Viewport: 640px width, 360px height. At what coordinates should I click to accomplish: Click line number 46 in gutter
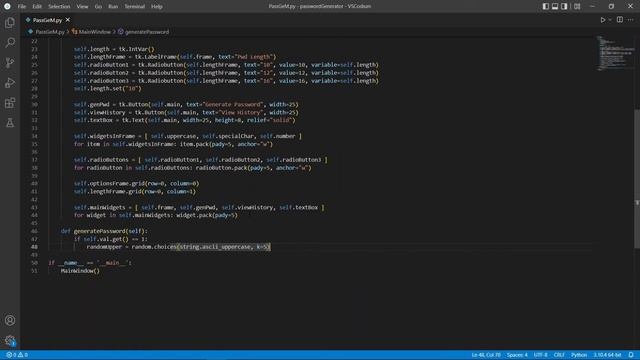tap(34, 231)
